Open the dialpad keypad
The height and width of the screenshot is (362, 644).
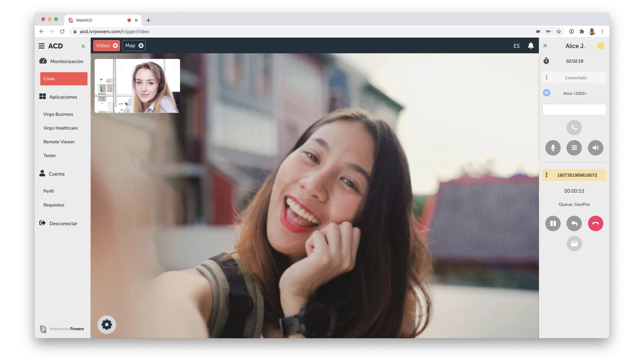pyautogui.click(x=574, y=148)
